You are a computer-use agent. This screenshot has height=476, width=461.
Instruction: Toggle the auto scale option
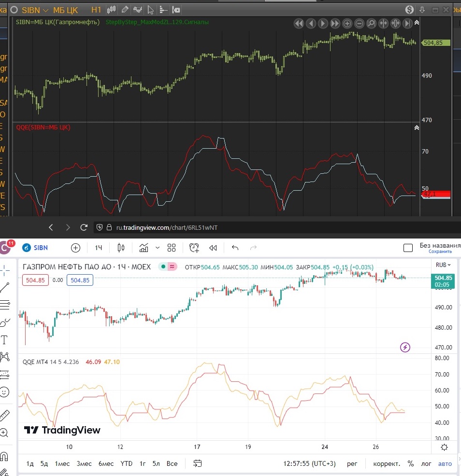point(445,463)
